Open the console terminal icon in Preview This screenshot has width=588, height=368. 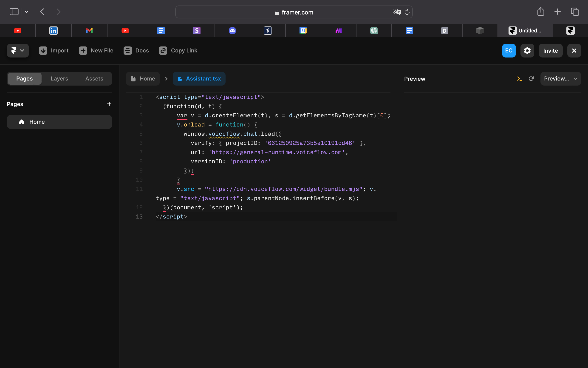pos(520,79)
